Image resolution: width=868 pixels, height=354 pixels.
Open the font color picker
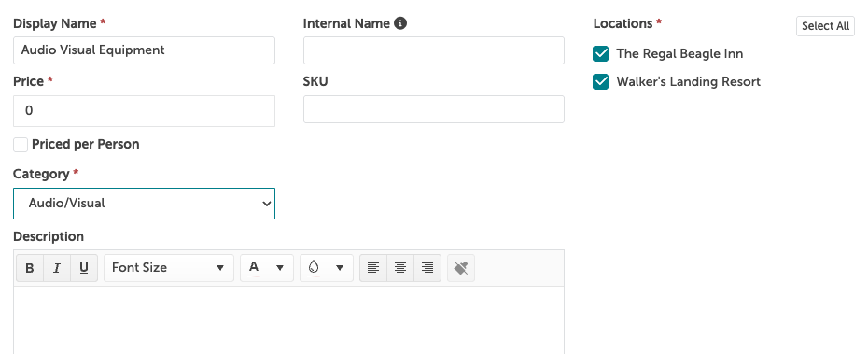(x=267, y=268)
